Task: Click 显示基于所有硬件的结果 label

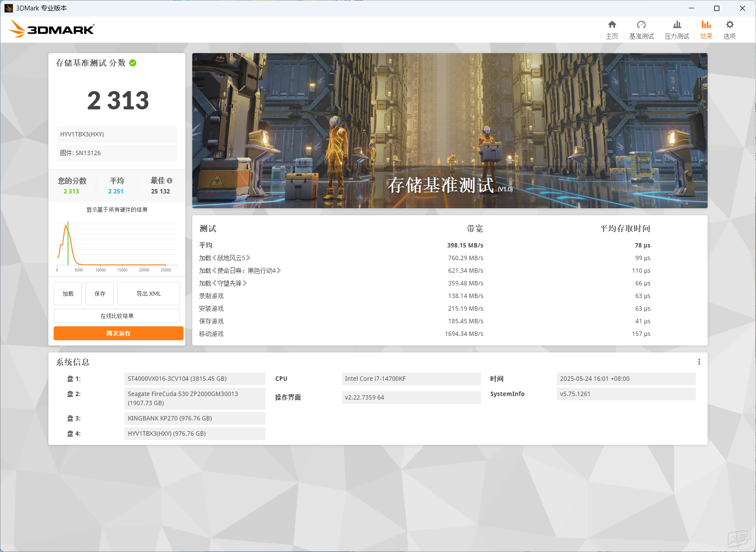Action: tap(117, 210)
